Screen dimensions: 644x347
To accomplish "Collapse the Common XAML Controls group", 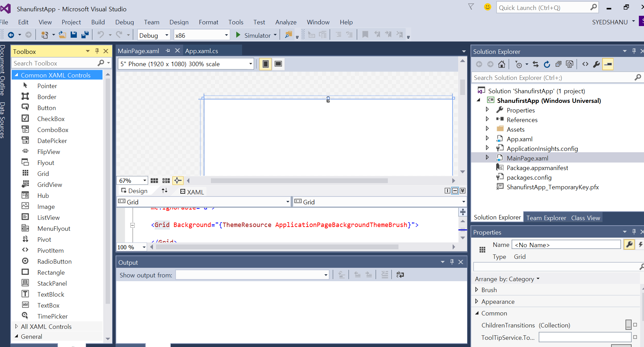I will click(16, 75).
